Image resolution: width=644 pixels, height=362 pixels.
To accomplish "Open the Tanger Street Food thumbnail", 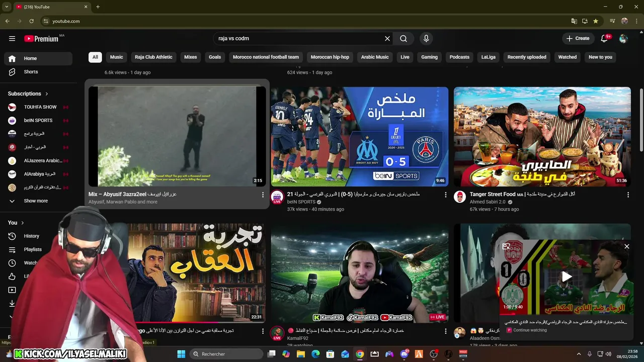I will [x=542, y=136].
